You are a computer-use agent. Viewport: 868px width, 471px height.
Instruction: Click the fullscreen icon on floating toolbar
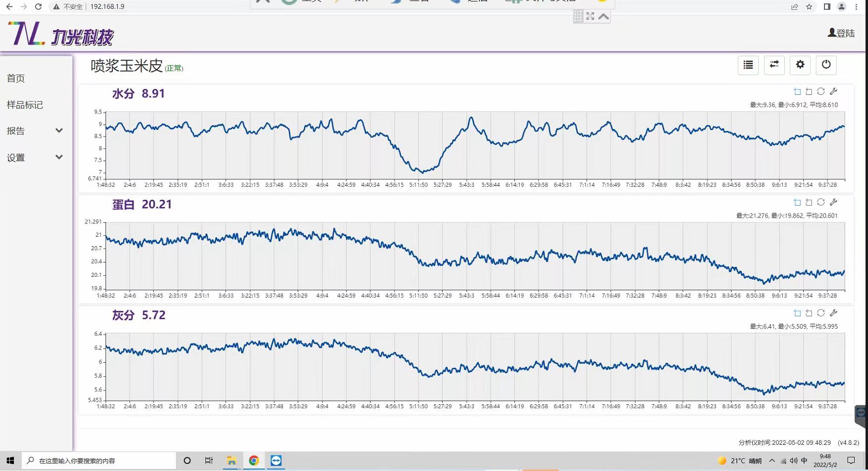[590, 16]
